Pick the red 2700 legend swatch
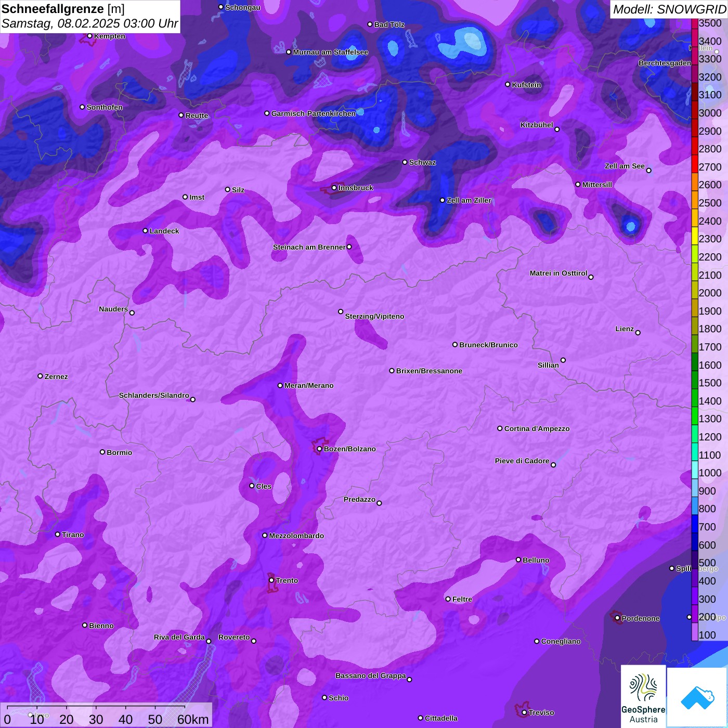The image size is (728, 728). (695, 164)
